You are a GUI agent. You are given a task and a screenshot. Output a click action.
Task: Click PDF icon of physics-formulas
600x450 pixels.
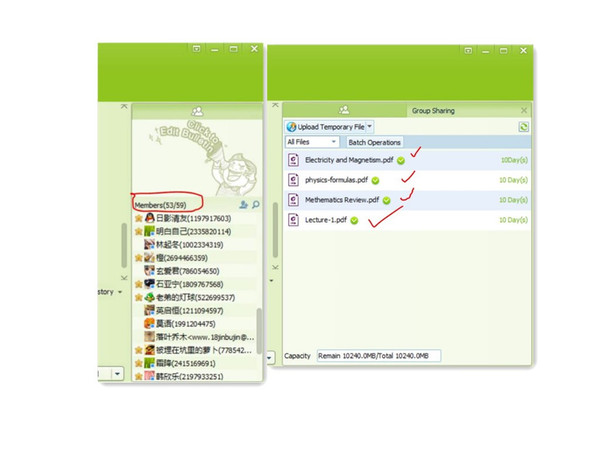[293, 179]
